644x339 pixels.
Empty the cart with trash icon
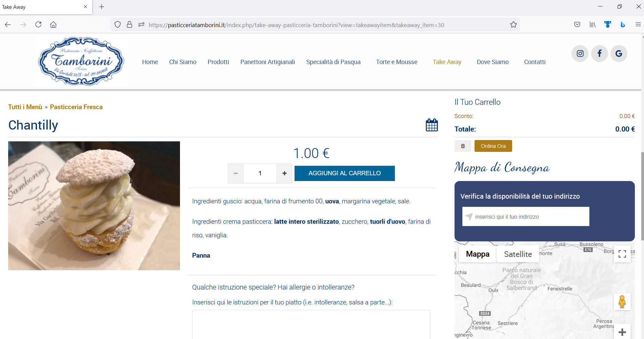(463, 146)
